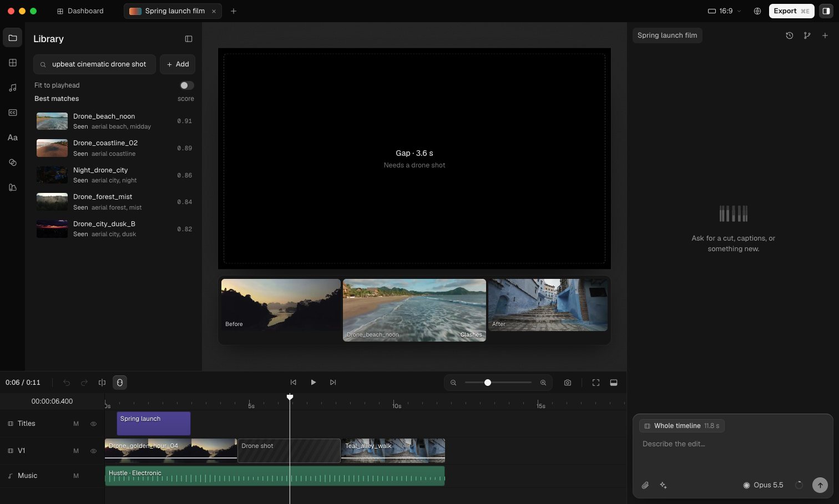The width and height of the screenshot is (839, 504).
Task: Click the Play button
Action: (314, 383)
